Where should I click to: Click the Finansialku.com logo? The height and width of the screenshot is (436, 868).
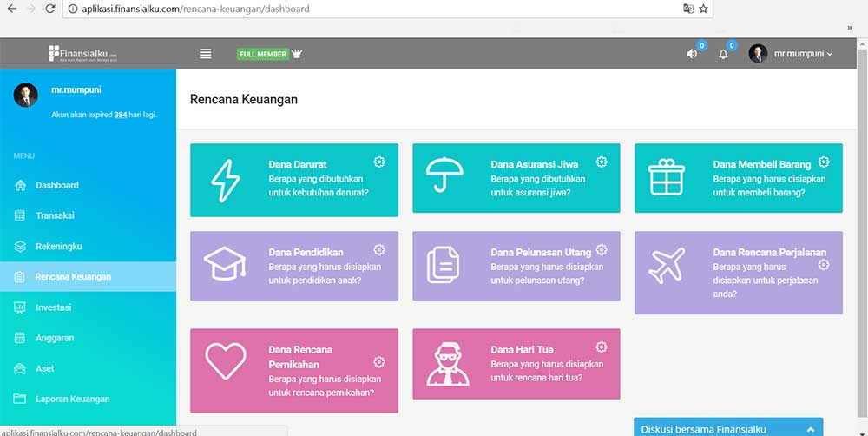(82, 54)
